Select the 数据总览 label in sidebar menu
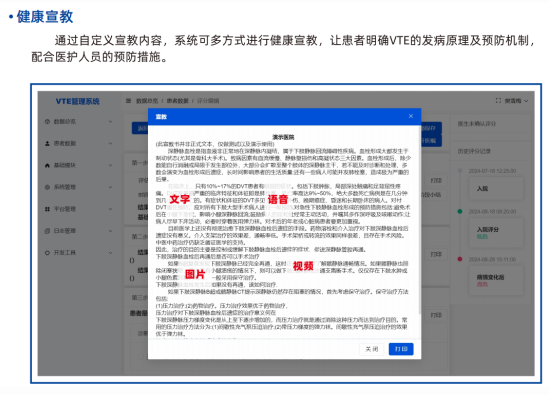Screen dimensions: 553x395 tap(65, 122)
